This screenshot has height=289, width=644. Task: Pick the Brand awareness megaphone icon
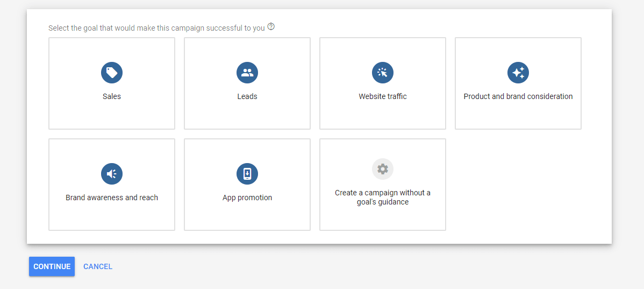[x=112, y=174]
